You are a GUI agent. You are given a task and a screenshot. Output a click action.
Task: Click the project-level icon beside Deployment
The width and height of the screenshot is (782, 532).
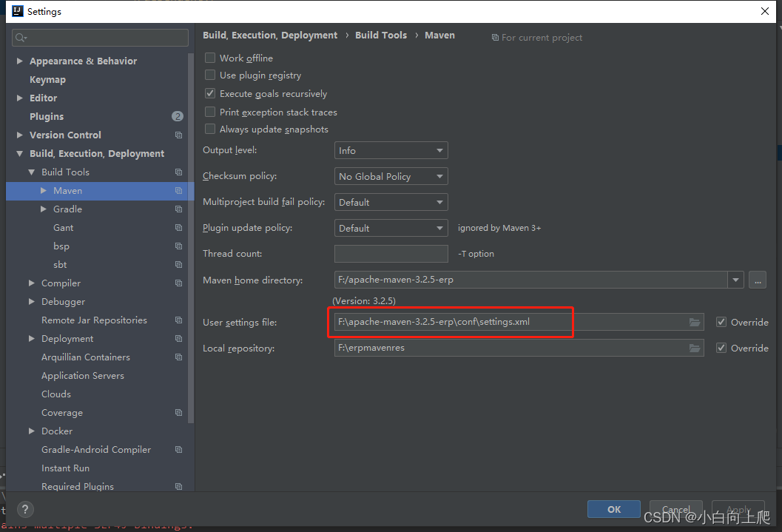tap(178, 339)
